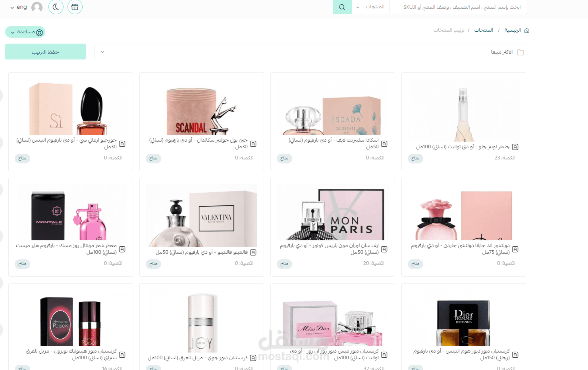
Task: Click متاح badge on Valentina card
Action: 153,264
